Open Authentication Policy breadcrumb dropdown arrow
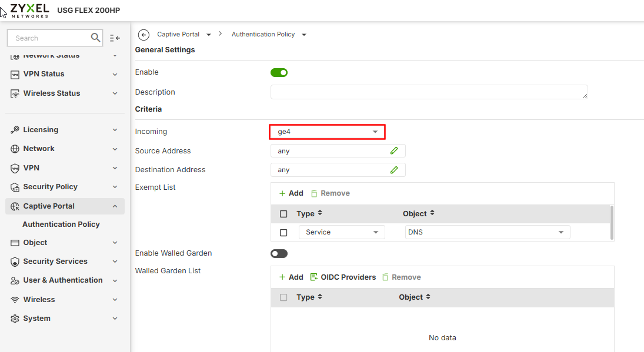 304,35
